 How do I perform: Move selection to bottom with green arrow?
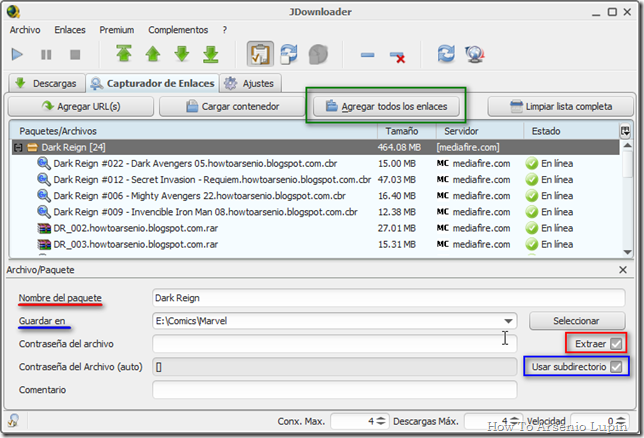(211, 54)
